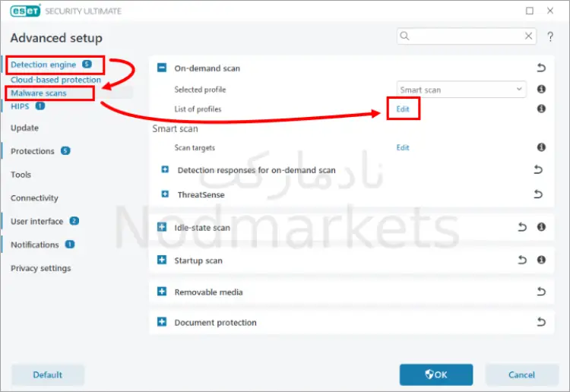Open HIPS settings
The height and width of the screenshot is (392, 570).
[20, 106]
